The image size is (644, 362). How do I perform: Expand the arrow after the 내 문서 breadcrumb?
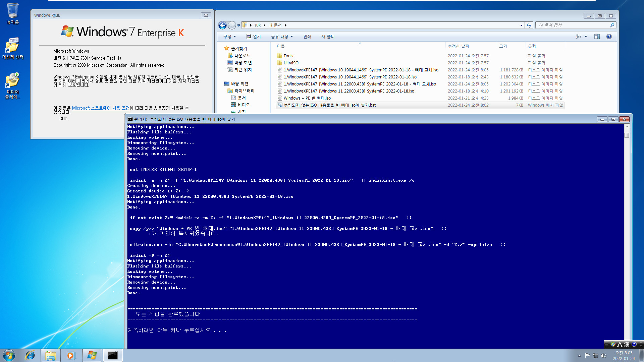point(285,25)
